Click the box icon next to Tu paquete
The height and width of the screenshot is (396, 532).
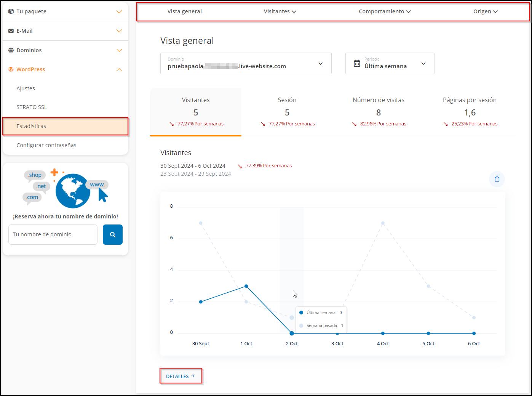[11, 11]
